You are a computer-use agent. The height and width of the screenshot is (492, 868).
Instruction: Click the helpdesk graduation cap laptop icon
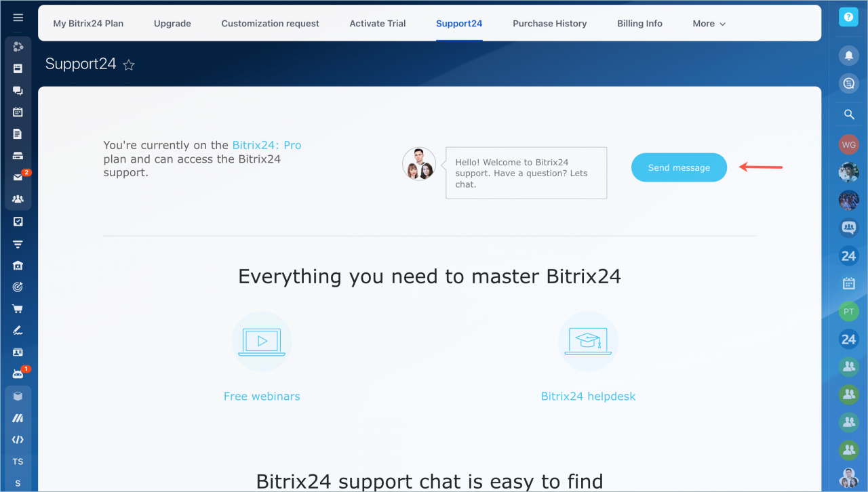pyautogui.click(x=588, y=341)
